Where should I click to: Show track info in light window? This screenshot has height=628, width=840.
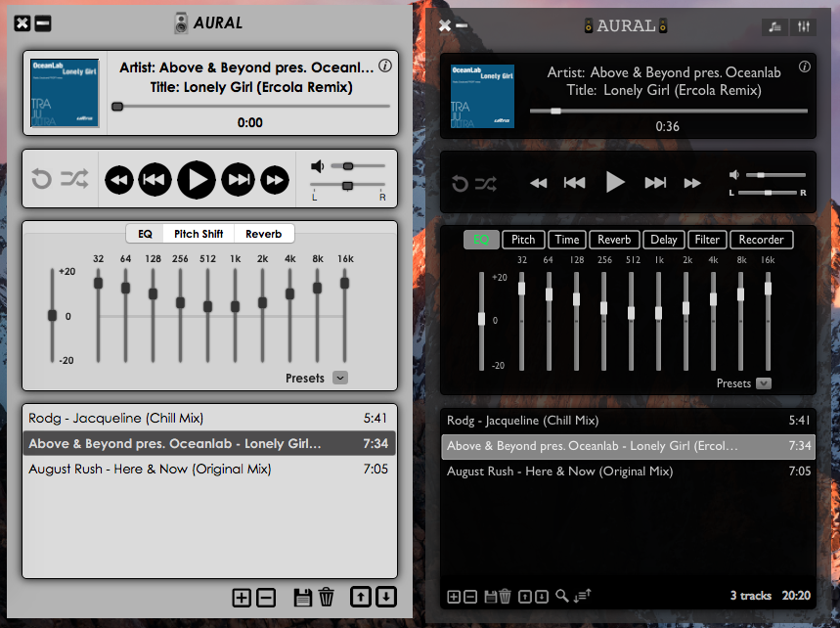tap(385, 66)
